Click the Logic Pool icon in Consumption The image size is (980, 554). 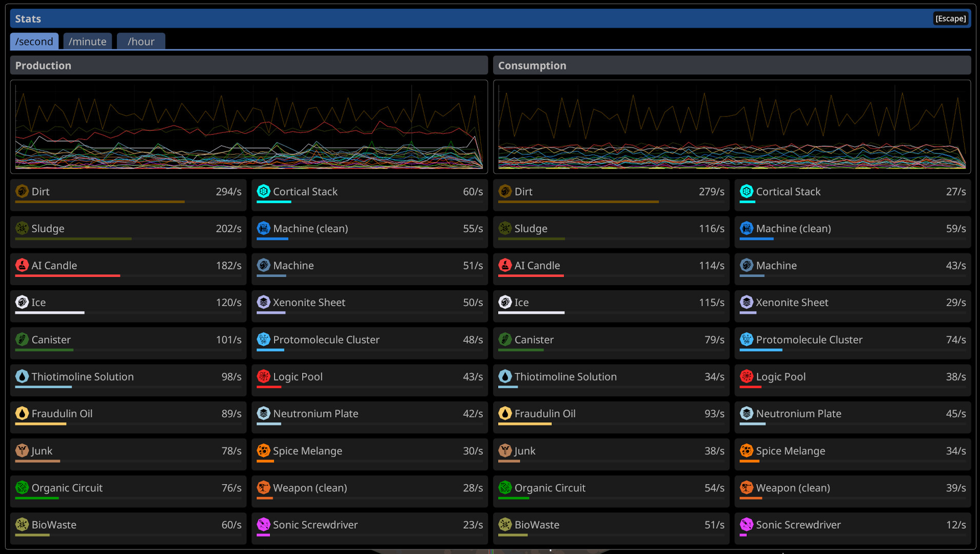[747, 377]
